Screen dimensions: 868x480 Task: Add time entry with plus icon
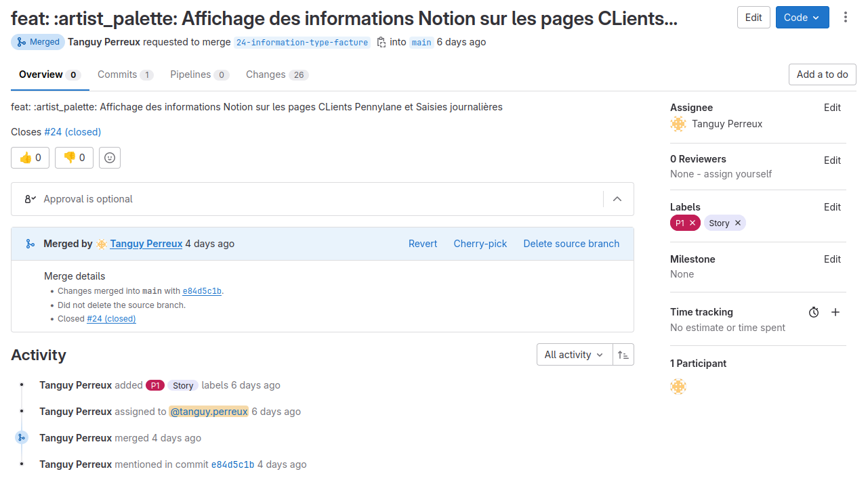coord(835,312)
